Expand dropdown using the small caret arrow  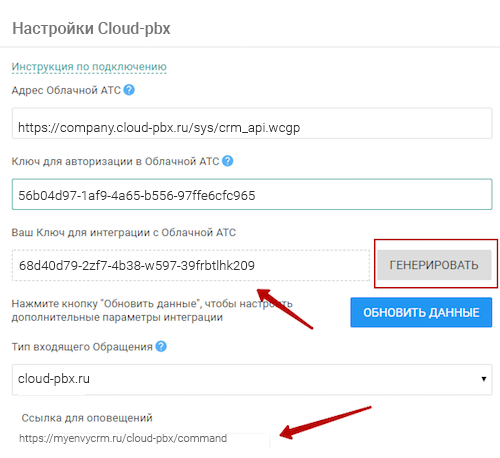coord(484,379)
